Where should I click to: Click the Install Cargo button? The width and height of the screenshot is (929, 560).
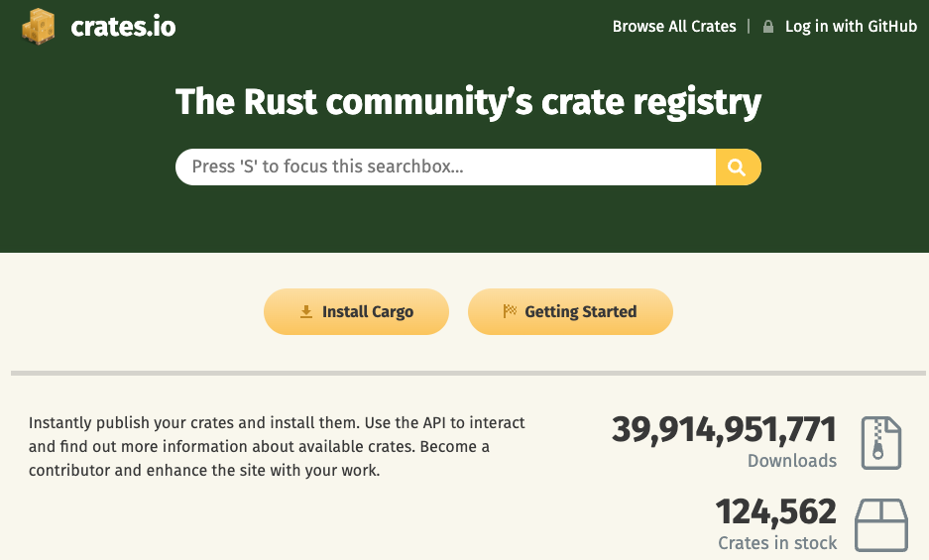(x=356, y=311)
